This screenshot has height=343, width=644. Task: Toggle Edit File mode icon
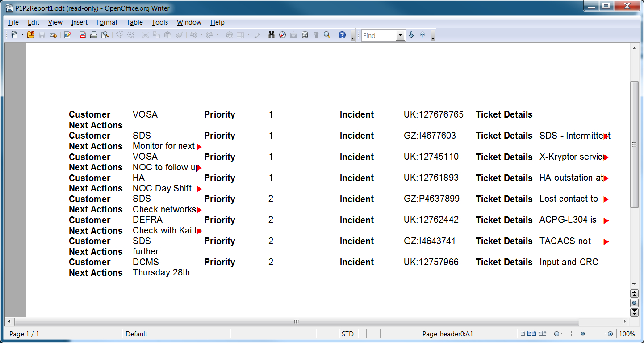[67, 35]
